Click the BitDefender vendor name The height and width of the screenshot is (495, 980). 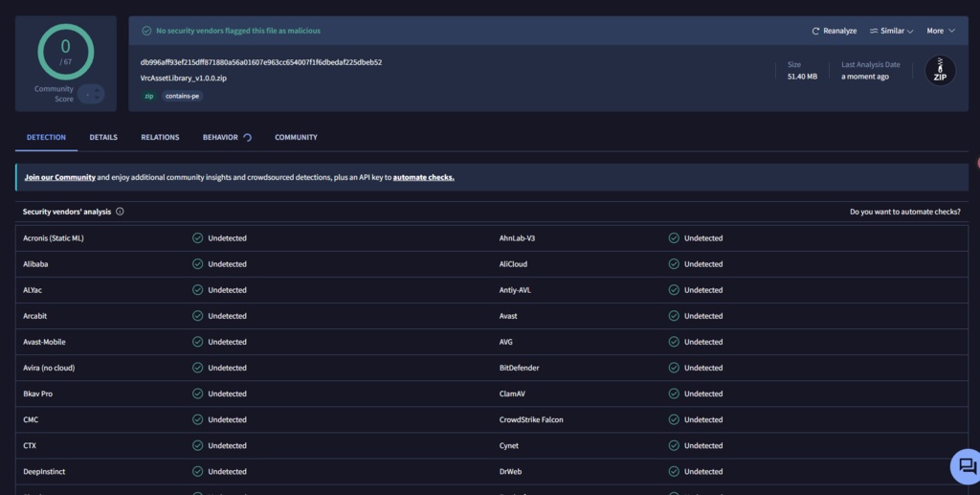(520, 368)
